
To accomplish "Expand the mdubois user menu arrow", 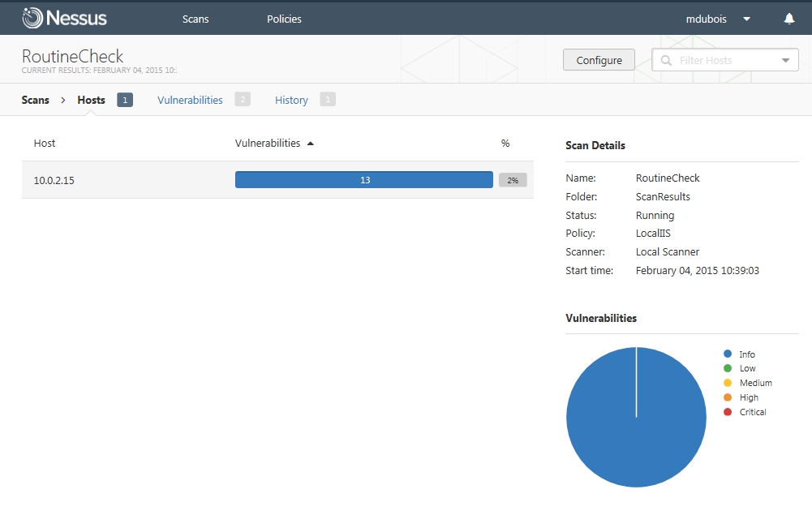I will click(x=747, y=19).
